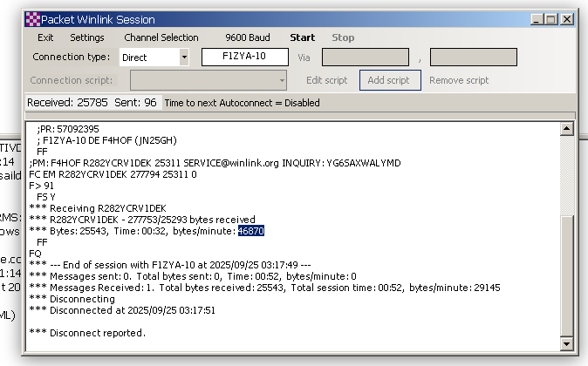Expand the Connection type dropdown
The height and width of the screenshot is (366, 588).
184,58
